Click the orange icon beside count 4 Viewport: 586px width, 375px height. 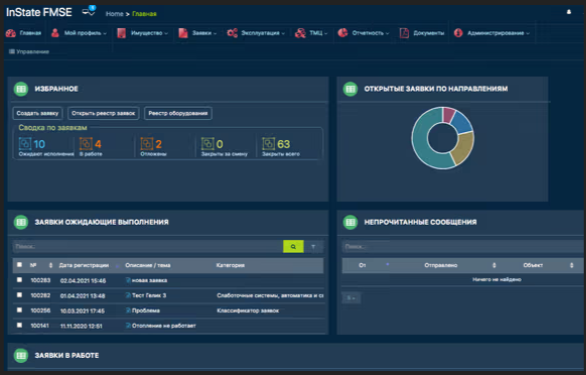[86, 144]
